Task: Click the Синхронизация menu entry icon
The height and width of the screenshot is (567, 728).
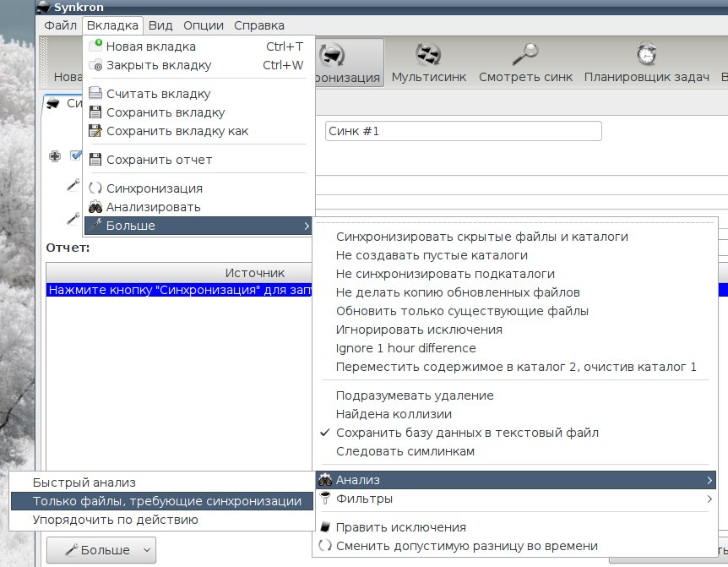Action: (x=95, y=188)
